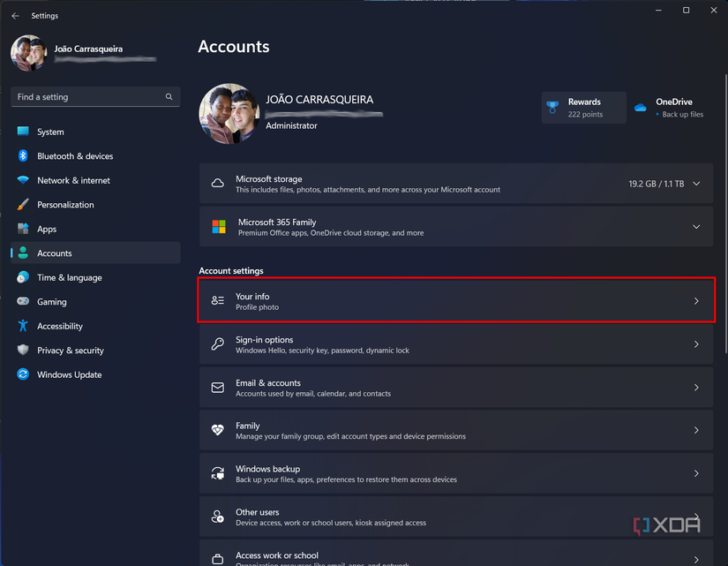Click the Administrator label
Viewport: 728px width, 566px height.
pos(291,125)
